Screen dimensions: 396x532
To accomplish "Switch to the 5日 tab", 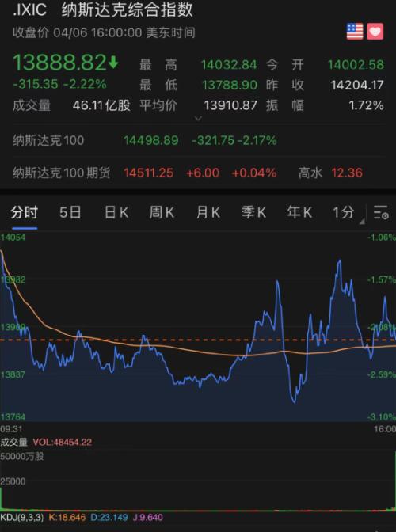I will click(70, 213).
